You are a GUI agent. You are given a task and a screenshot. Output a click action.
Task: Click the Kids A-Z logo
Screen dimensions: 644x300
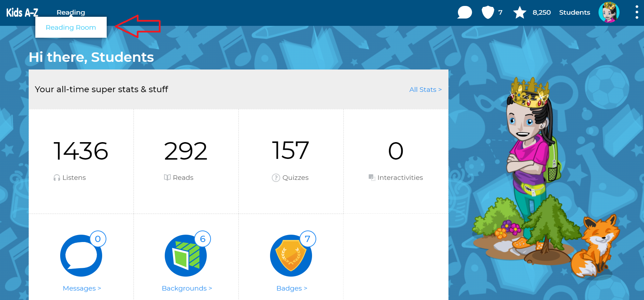(x=22, y=13)
